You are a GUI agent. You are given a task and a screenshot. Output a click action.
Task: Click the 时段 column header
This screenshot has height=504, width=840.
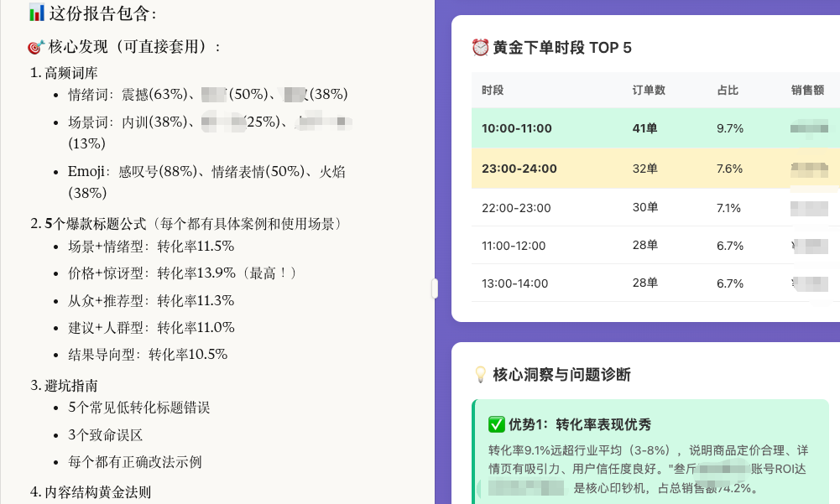493,91
